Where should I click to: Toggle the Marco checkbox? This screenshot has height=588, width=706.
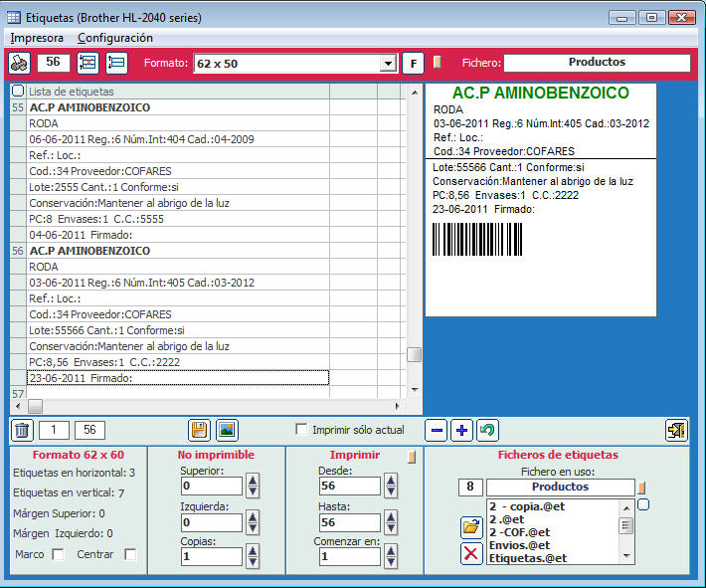pyautogui.click(x=58, y=554)
